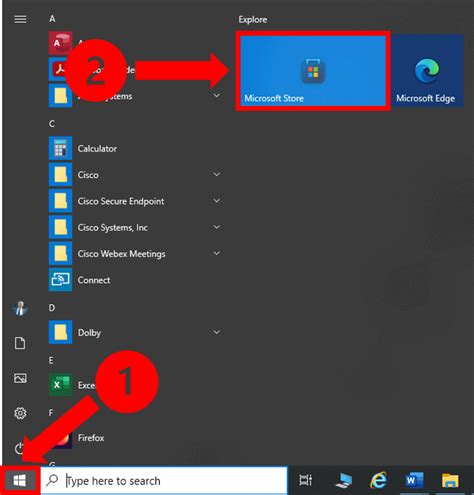Expand the Cisco Systems, Inc chevron

tap(217, 227)
